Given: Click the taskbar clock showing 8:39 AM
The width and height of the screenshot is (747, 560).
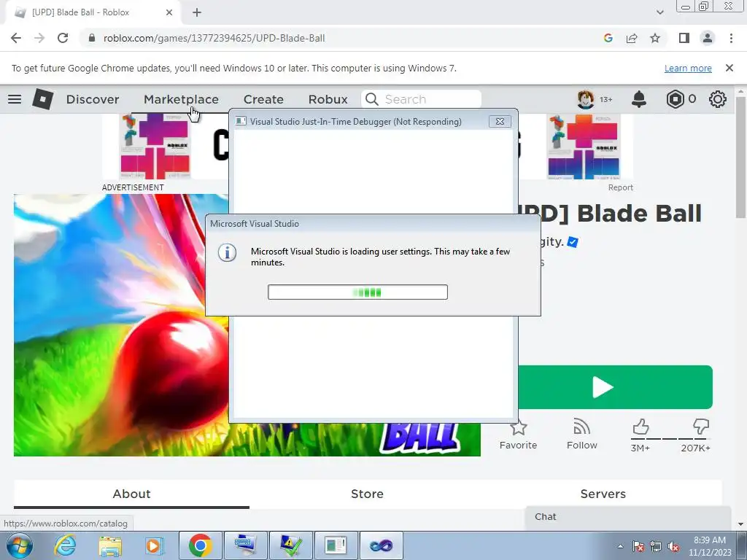Looking at the screenshot, I should [x=709, y=546].
